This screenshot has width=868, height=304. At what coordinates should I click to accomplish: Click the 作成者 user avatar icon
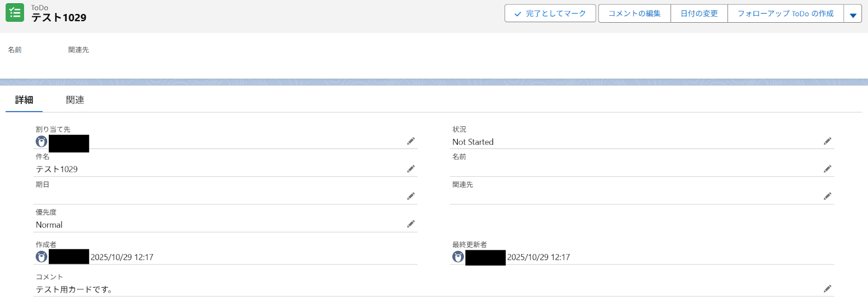[42, 257]
